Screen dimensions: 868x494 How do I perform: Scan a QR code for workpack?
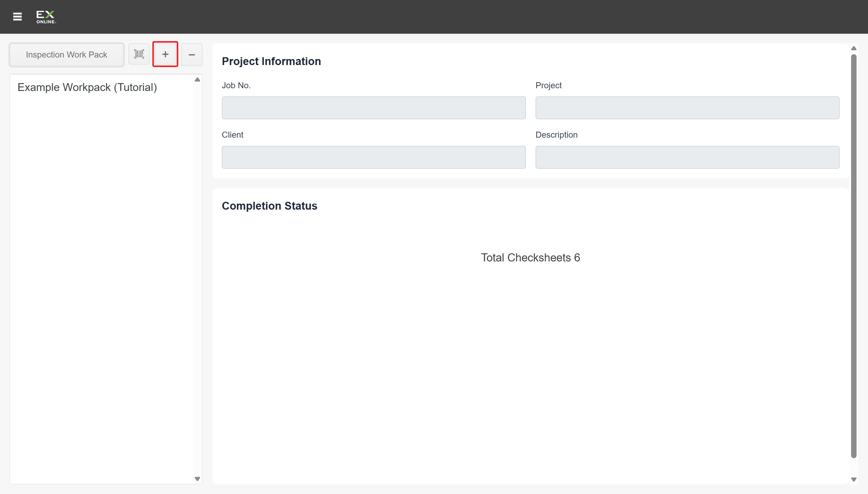click(139, 54)
